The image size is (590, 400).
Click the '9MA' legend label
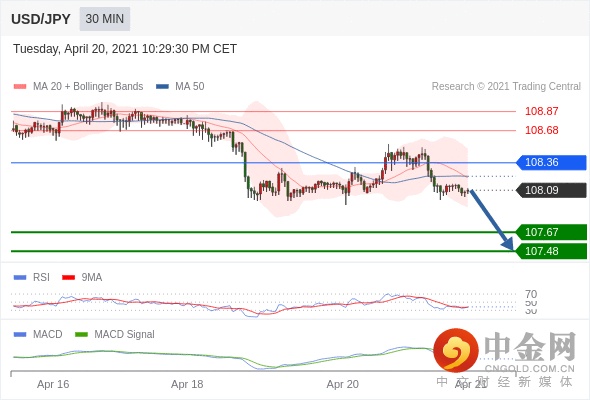tap(92, 278)
